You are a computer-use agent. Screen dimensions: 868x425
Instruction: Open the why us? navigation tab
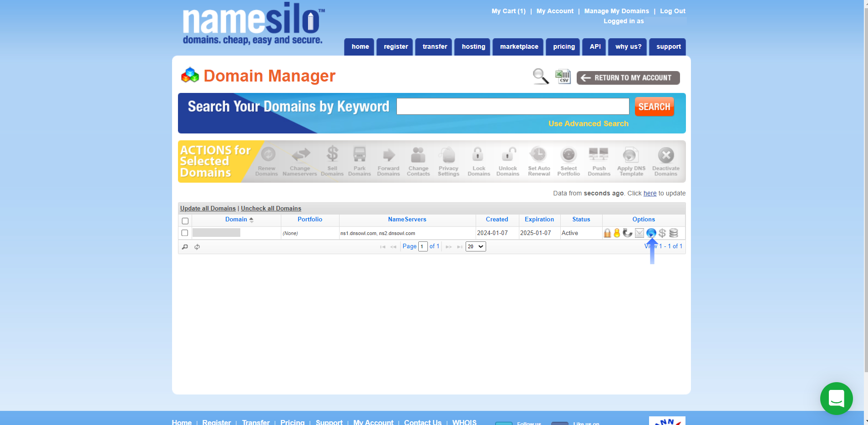[x=628, y=47]
